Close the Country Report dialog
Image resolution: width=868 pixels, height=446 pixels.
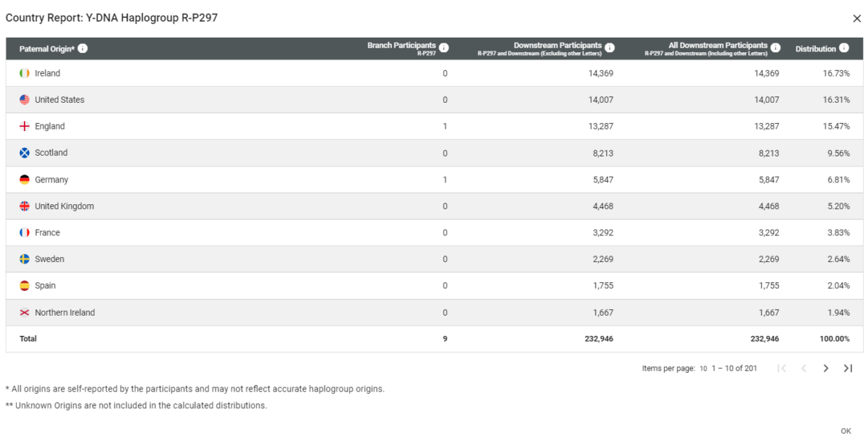coord(856,19)
